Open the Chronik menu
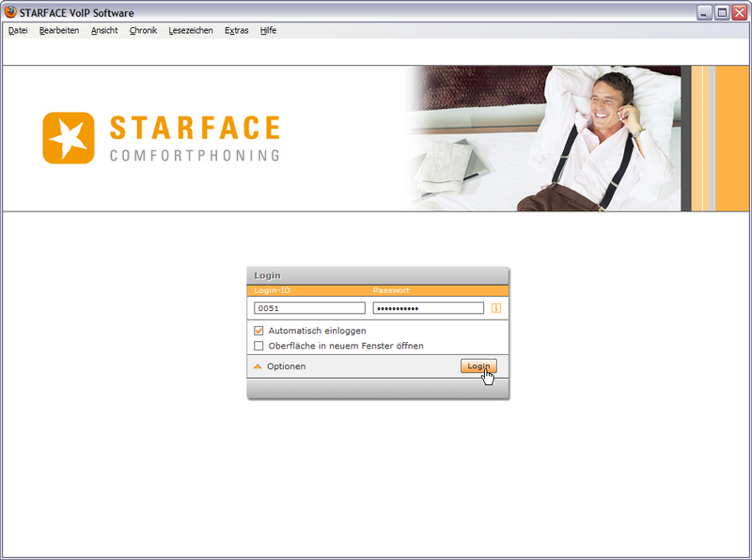This screenshot has height=560, width=752. (143, 30)
